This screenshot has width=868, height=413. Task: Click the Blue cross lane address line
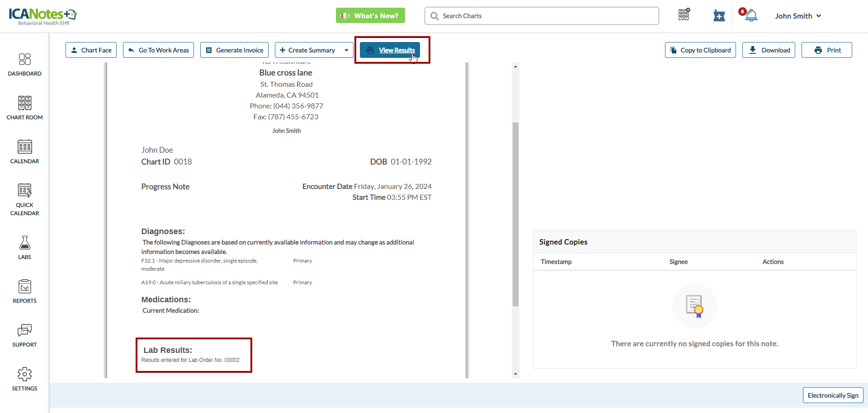(x=286, y=73)
